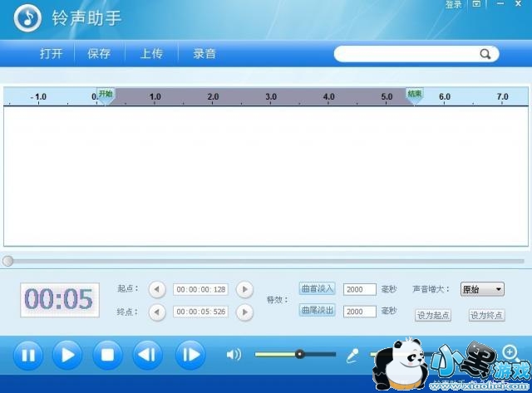Click 设为起点 button
This screenshot has width=532, height=393.
[433, 316]
